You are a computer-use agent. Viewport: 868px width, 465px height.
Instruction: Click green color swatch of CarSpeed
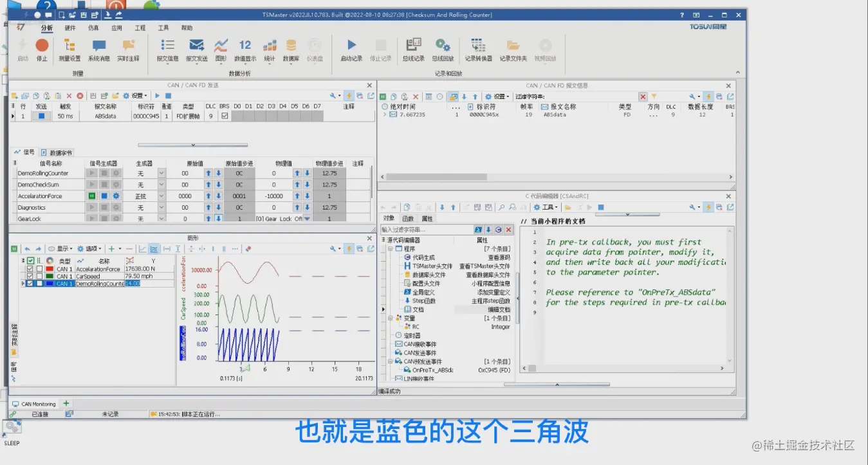[x=49, y=276]
